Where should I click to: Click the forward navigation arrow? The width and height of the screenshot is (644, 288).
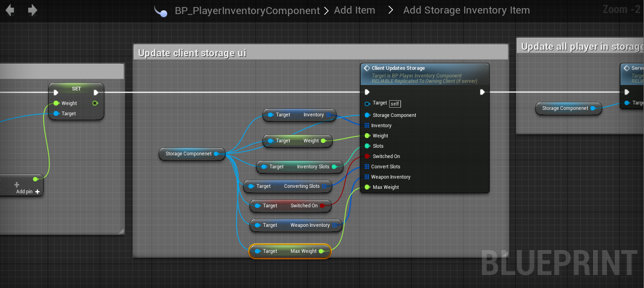pyautogui.click(x=32, y=10)
